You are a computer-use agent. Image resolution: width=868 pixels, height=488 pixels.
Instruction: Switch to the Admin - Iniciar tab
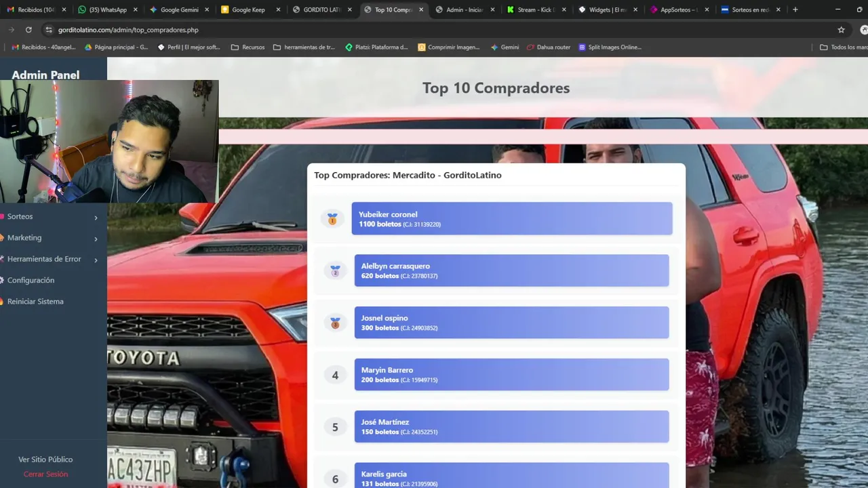tap(464, 9)
